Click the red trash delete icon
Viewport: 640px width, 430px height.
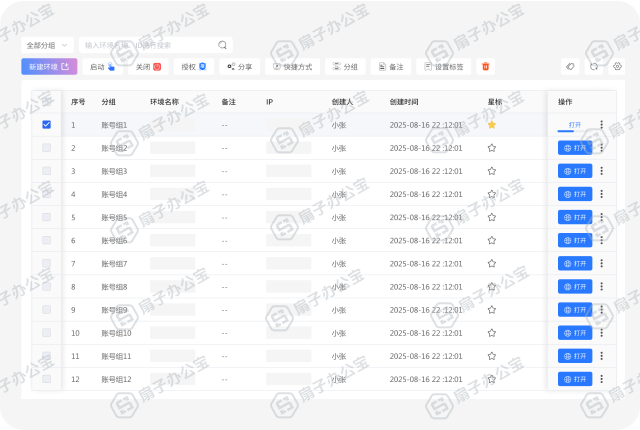click(x=486, y=67)
